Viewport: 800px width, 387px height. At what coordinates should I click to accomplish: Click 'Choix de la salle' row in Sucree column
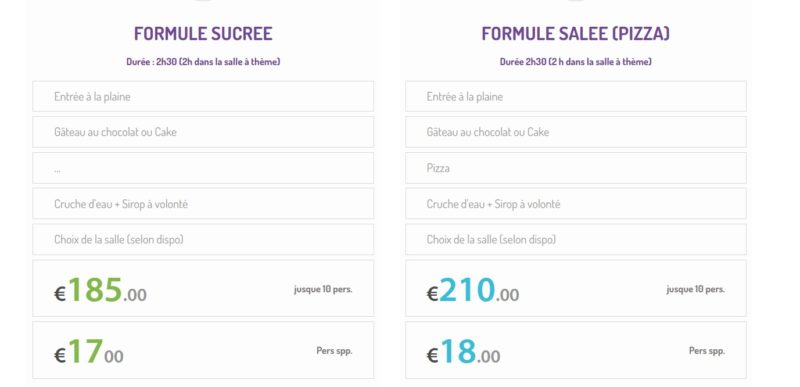tap(203, 239)
